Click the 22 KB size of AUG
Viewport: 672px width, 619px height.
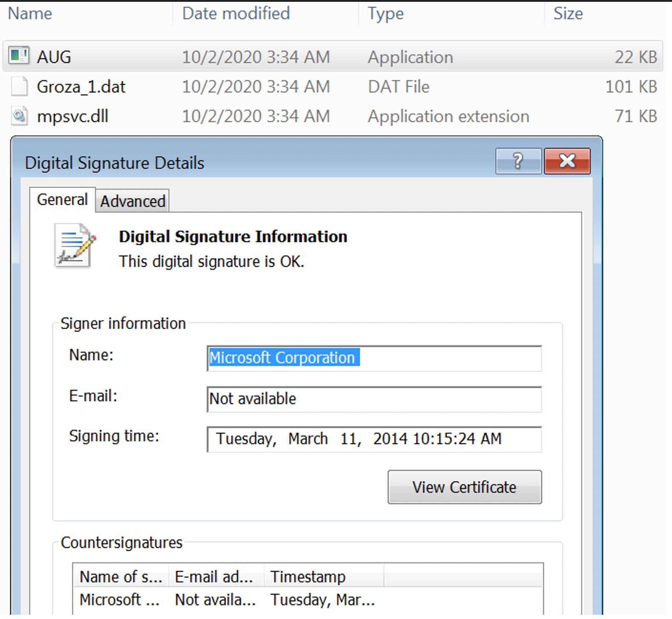tap(636, 57)
